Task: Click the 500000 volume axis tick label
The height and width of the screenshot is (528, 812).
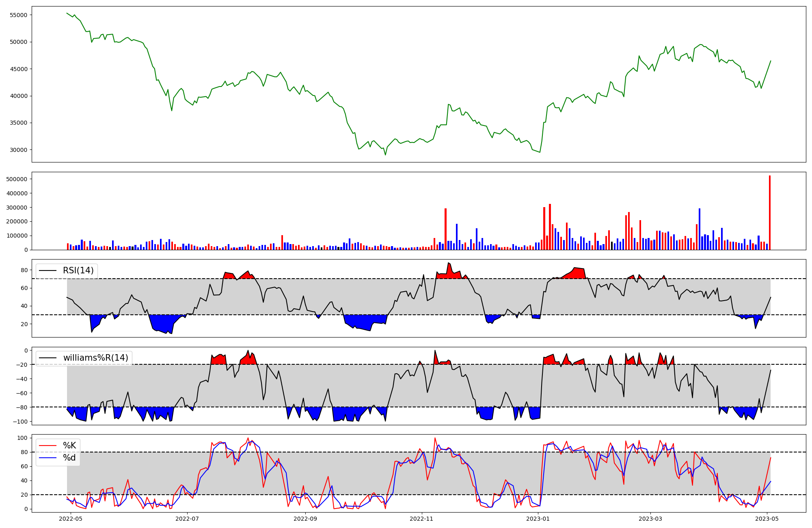Action: tap(17, 179)
